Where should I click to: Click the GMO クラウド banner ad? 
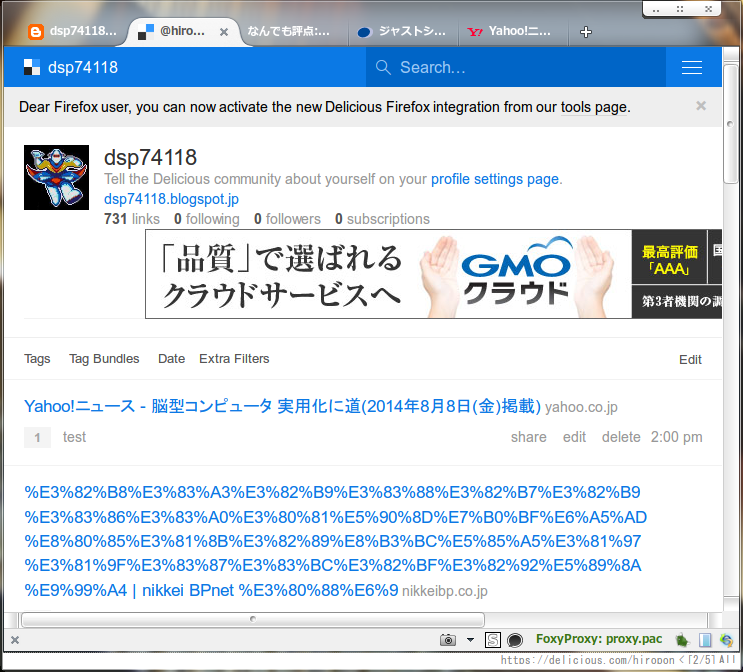[433, 274]
